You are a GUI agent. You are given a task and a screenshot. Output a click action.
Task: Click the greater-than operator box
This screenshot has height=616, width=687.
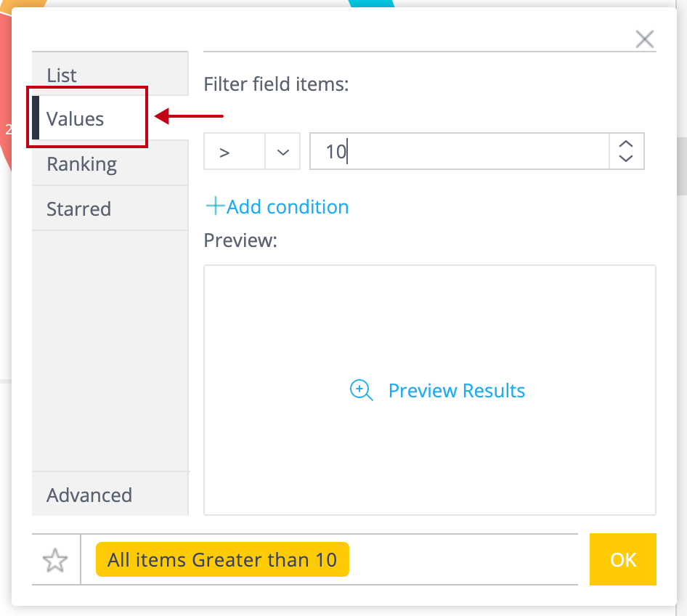tap(234, 152)
